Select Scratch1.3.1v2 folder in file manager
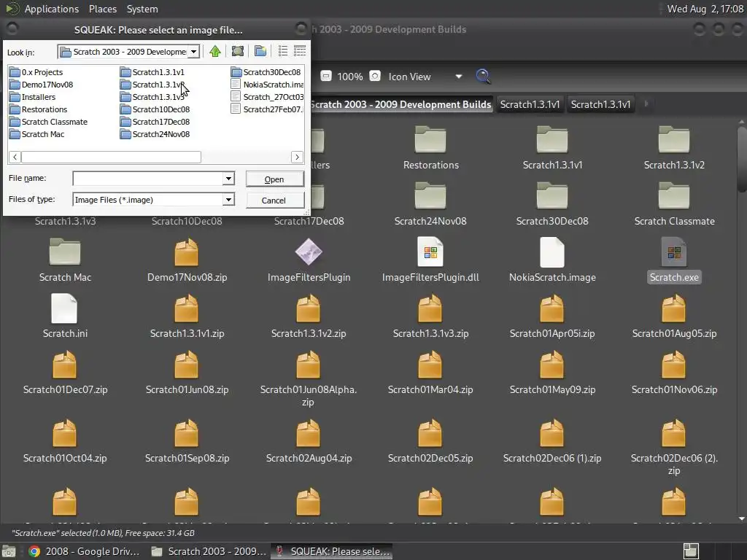Viewport: 747px width, 560px height. (673, 148)
